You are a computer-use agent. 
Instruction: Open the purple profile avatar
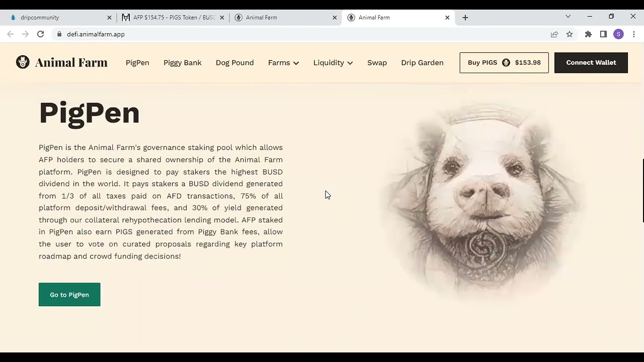point(619,34)
